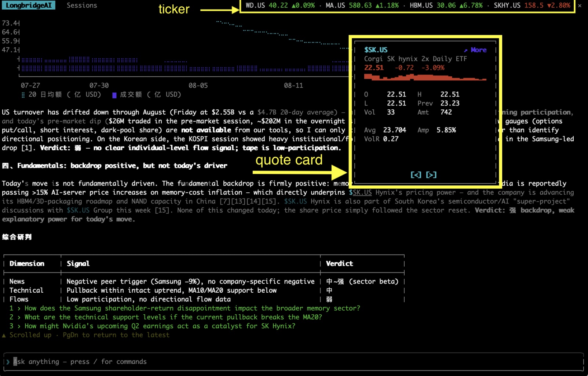This screenshot has width=588, height=376.
Task: Select follow-up 2 about MA20 support levels
Action: click(x=166, y=317)
